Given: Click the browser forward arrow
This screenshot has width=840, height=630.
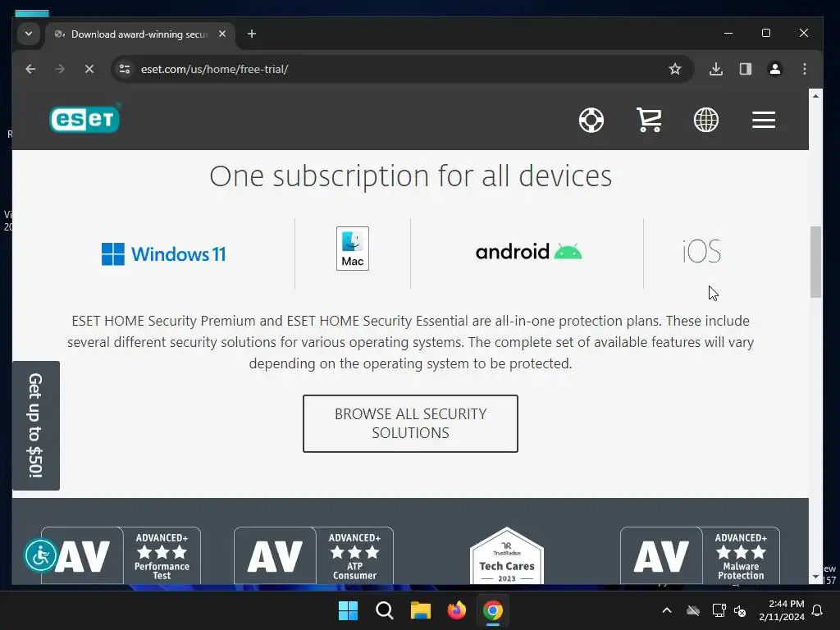Looking at the screenshot, I should [59, 69].
